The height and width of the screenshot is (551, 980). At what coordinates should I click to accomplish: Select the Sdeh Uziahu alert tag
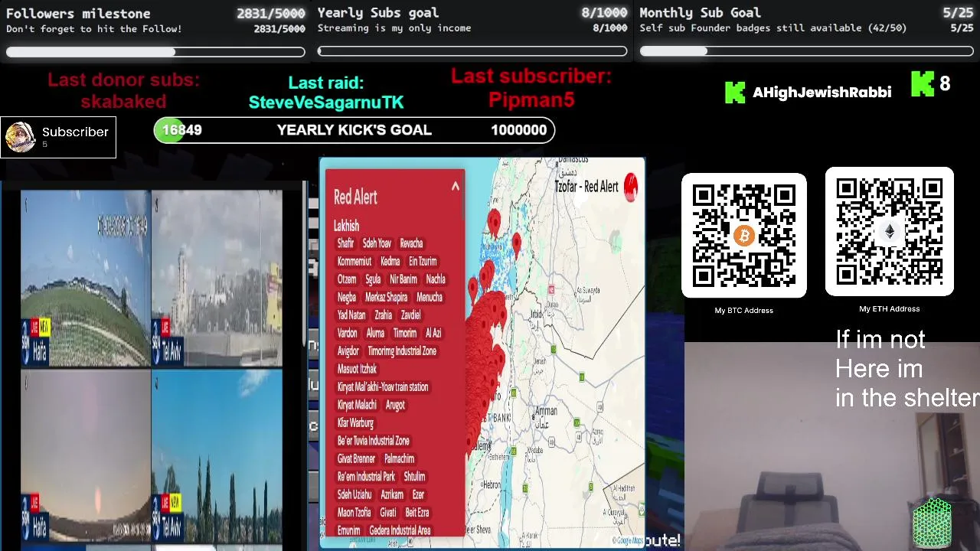click(355, 494)
